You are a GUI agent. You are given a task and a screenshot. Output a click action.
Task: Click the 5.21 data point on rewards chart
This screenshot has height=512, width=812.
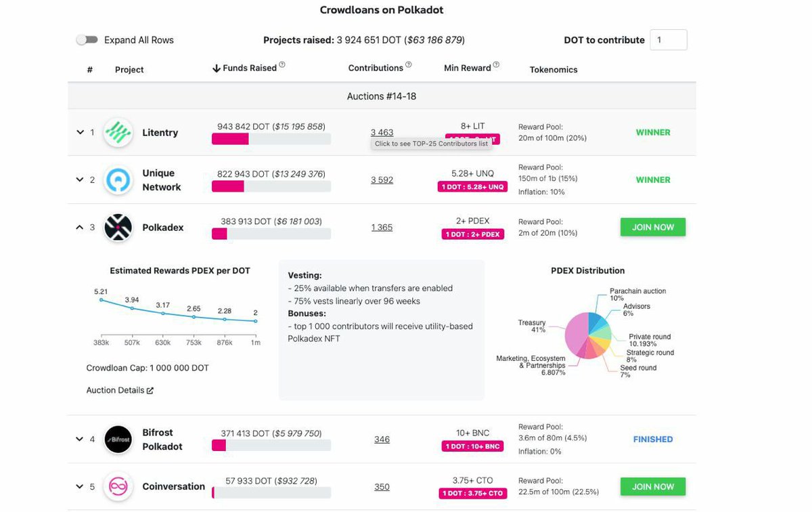(101, 299)
